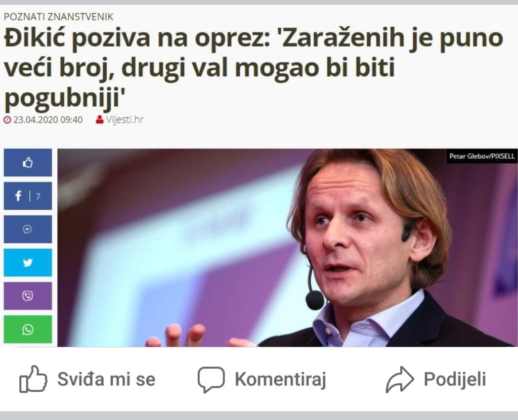Click the Komentiraj label
Screen dimensions: 518x420
tap(280, 380)
